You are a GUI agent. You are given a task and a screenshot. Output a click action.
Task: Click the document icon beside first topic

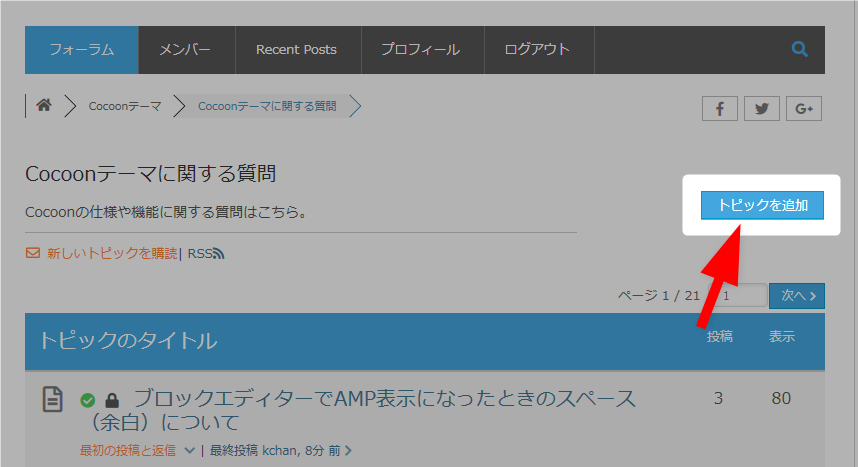[53, 399]
